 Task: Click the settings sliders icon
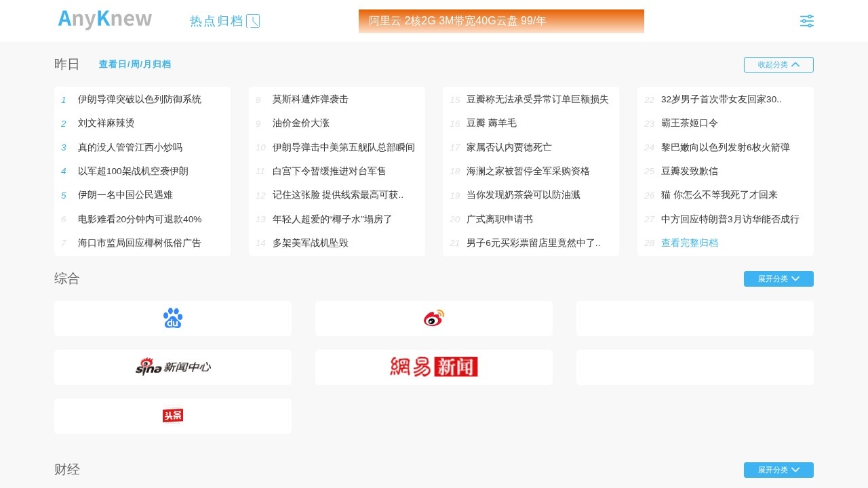point(806,21)
